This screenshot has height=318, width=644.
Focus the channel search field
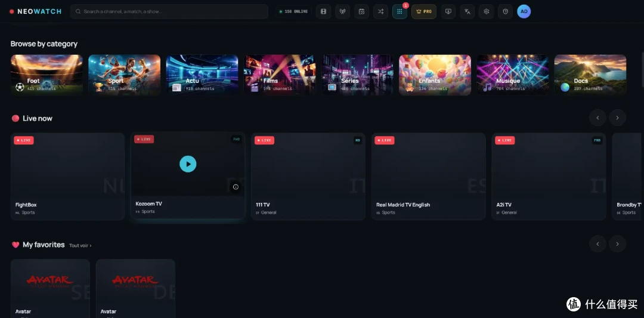point(169,11)
